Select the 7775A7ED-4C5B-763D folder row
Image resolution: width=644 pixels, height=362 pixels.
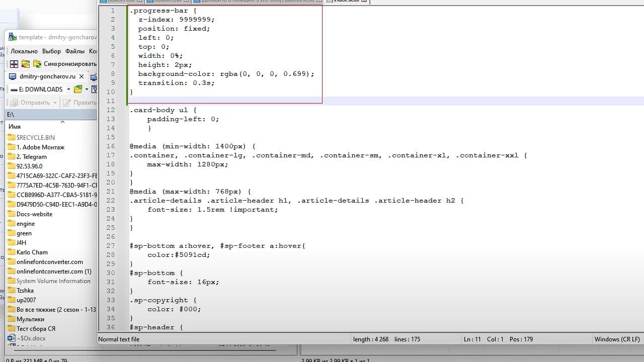[x=51, y=185]
